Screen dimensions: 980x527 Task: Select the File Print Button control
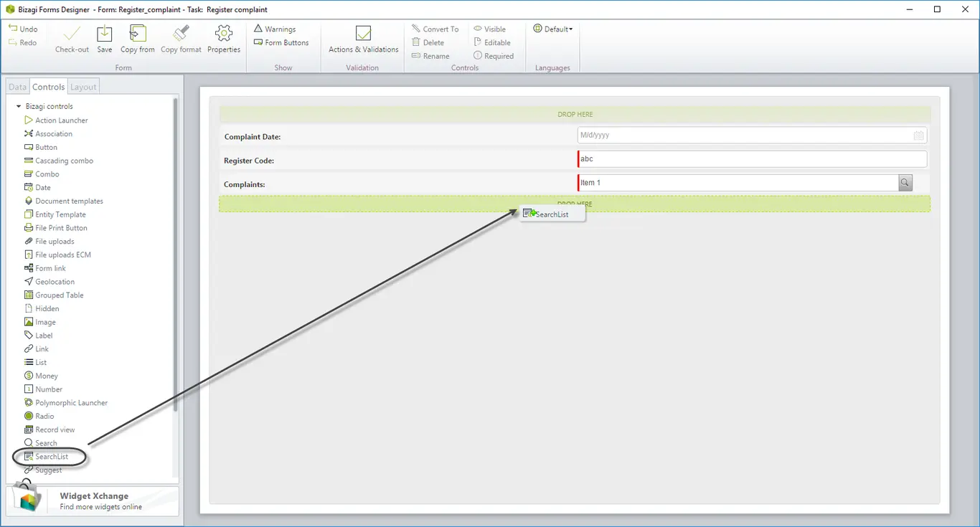56,228
